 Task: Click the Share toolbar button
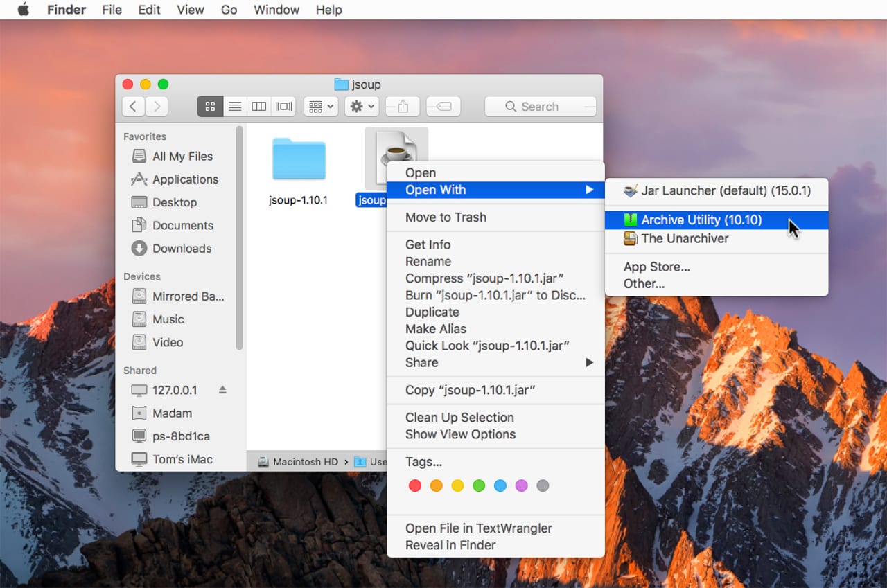click(403, 107)
